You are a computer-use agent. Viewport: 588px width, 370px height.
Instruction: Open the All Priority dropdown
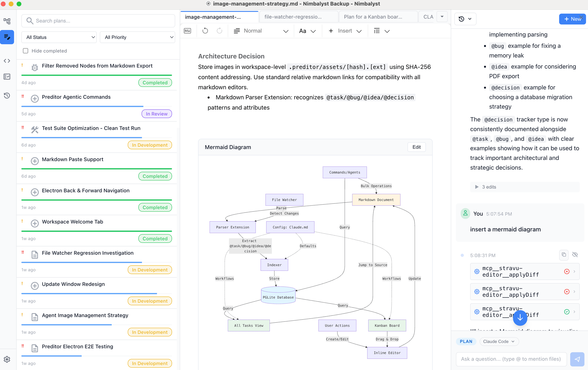point(138,37)
